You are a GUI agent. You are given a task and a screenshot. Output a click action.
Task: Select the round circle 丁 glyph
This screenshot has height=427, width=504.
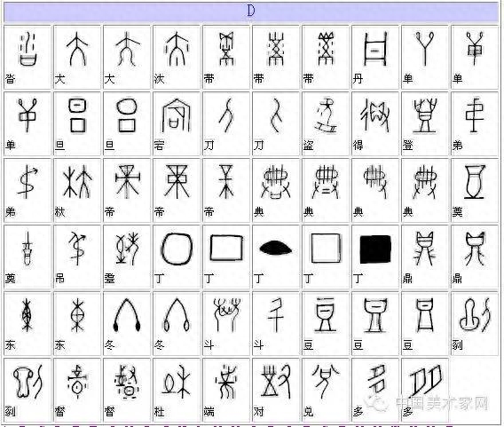point(177,257)
